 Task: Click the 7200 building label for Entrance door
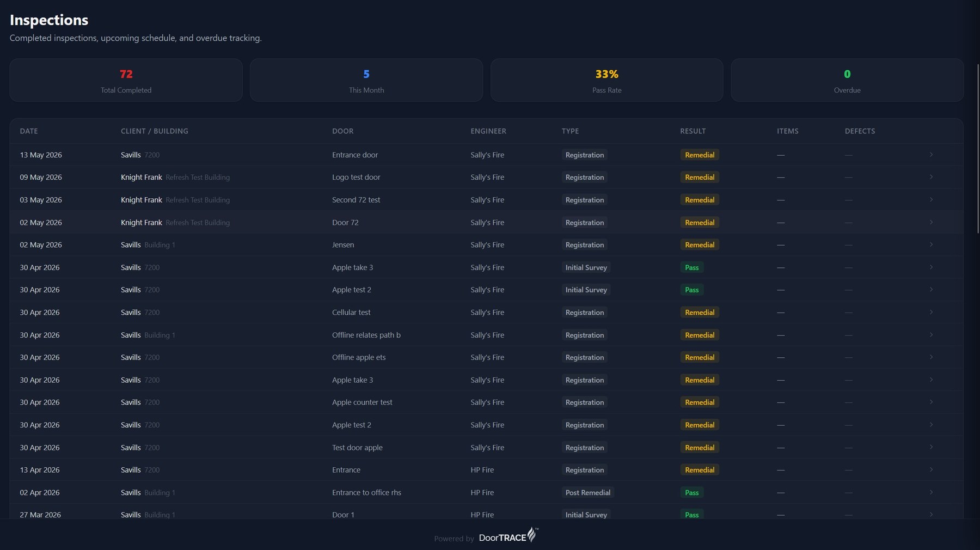pyautogui.click(x=152, y=155)
